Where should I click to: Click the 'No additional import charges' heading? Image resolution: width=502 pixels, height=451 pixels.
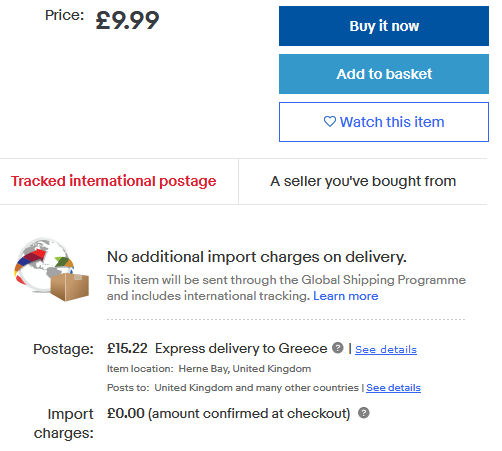coord(257,257)
